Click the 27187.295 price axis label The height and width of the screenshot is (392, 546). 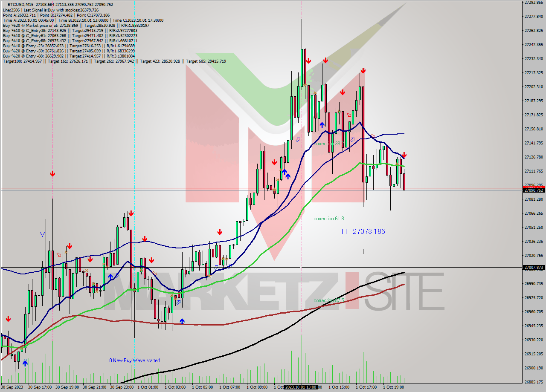(x=534, y=101)
